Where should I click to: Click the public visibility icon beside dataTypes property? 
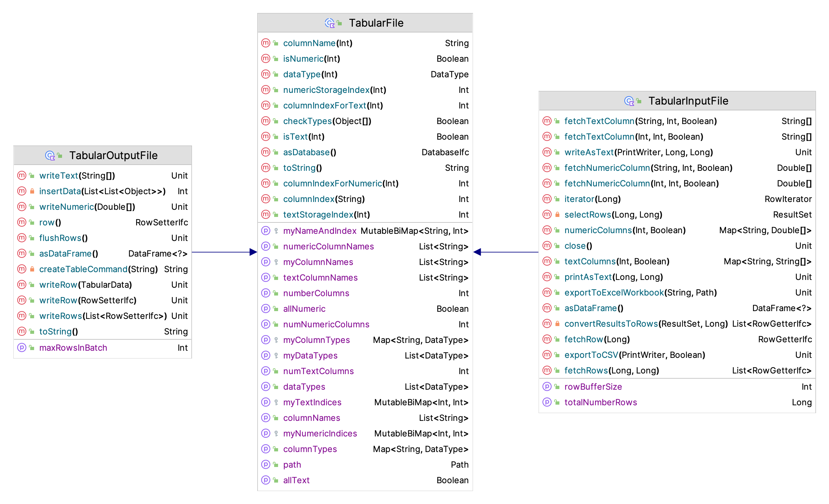[275, 386]
